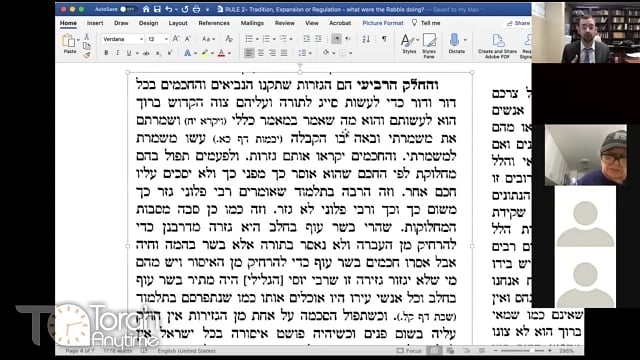
Task: Set left-to-right text direction
Action: [336, 39]
